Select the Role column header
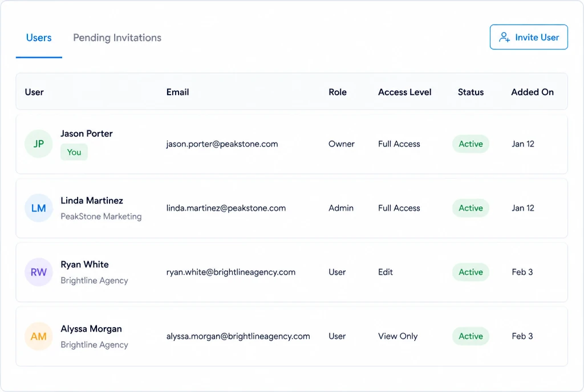This screenshot has width=584, height=392. [x=338, y=92]
